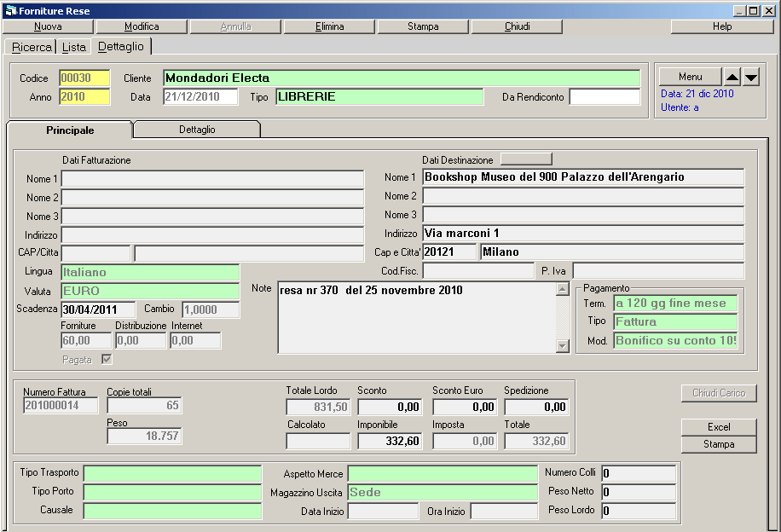This screenshot has width=781, height=532.
Task: Click the Spedizione field
Action: pos(536,407)
